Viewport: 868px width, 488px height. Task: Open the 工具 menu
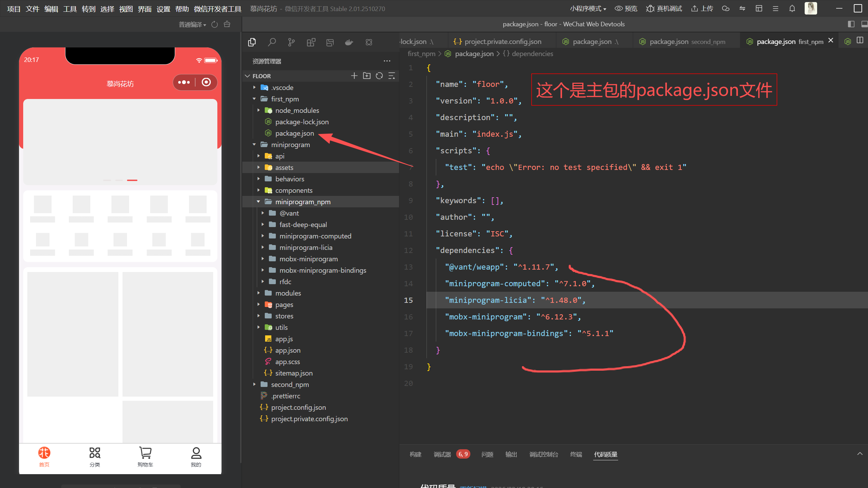pos(70,9)
